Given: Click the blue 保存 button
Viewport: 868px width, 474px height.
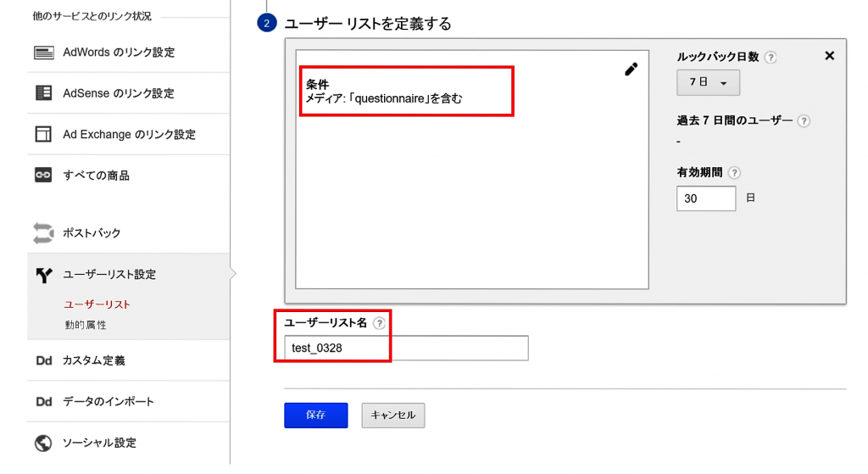Looking at the screenshot, I should [315, 415].
